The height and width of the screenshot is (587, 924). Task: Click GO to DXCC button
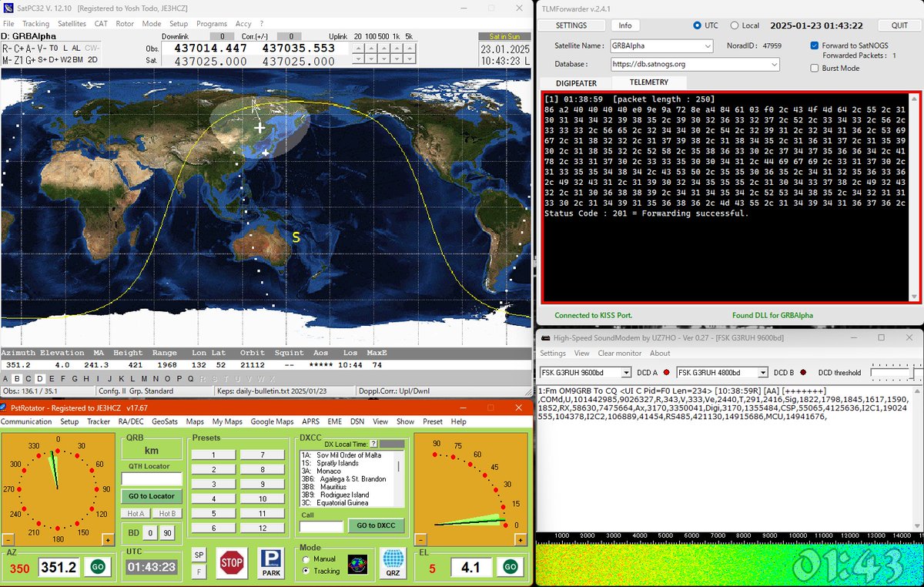376,525
